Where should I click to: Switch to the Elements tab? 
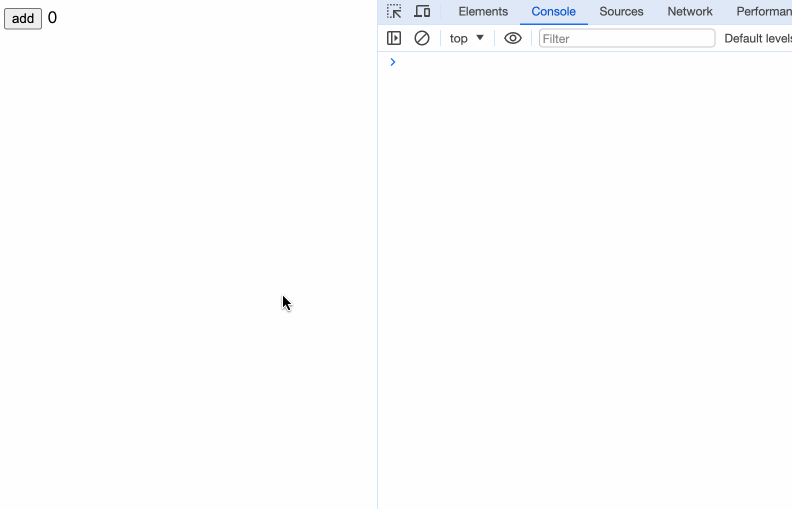pyautogui.click(x=483, y=12)
